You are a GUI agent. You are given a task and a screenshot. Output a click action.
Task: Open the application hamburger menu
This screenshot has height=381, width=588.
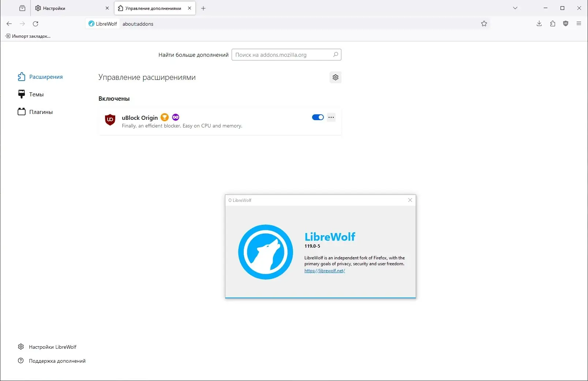click(x=579, y=24)
